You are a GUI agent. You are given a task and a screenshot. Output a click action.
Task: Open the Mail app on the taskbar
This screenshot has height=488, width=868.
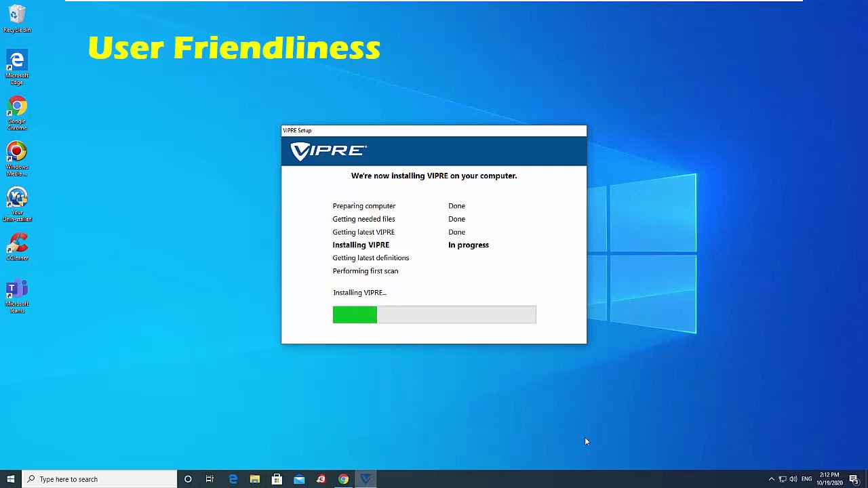(x=299, y=479)
